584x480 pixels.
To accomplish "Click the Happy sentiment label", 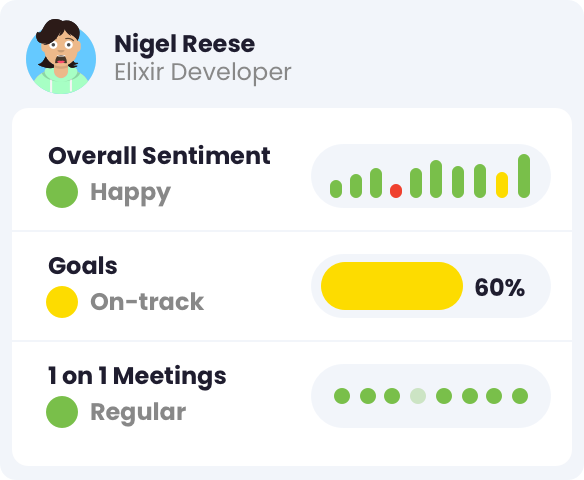I will click(131, 193).
